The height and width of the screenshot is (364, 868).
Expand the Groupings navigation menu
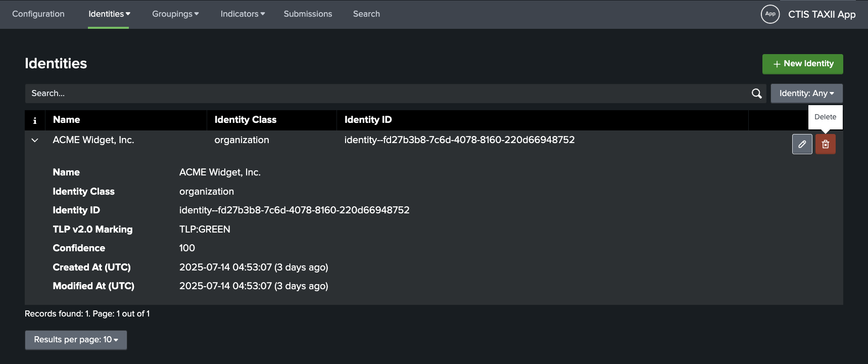tap(175, 14)
